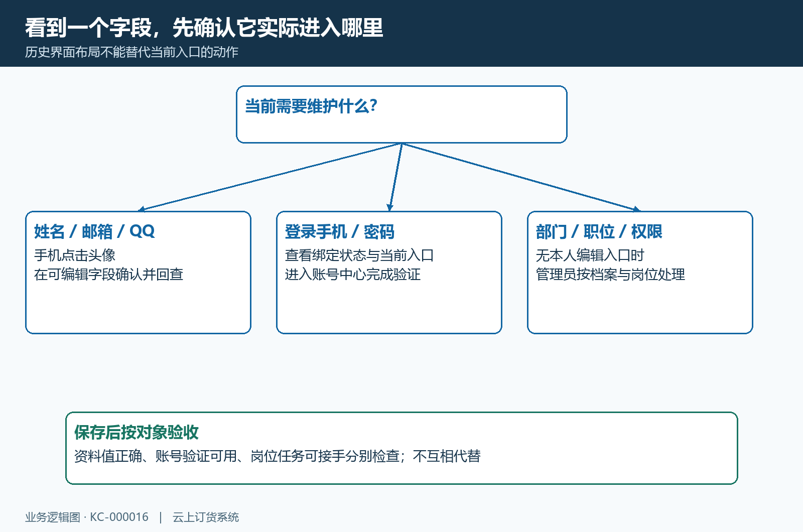
Task: Click the green '保存后按对象验收' heading
Action: tap(137, 432)
